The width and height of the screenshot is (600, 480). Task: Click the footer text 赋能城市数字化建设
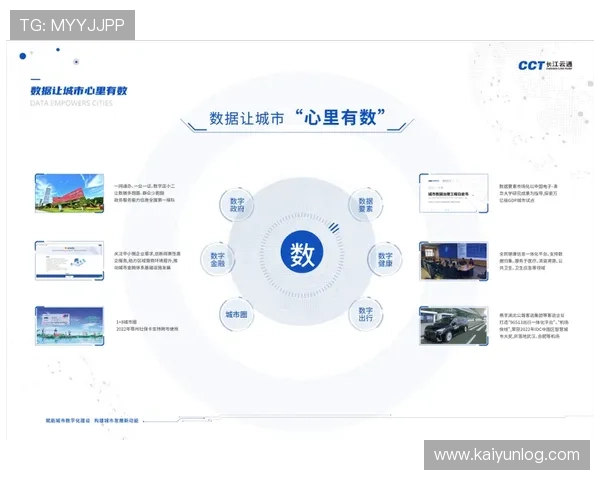68,421
